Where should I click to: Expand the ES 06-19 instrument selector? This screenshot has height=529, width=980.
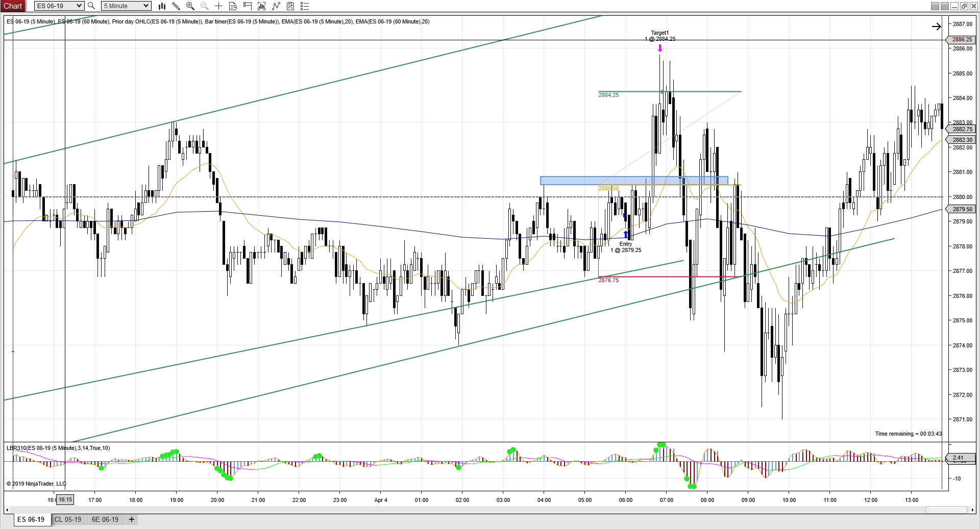pyautogui.click(x=59, y=6)
